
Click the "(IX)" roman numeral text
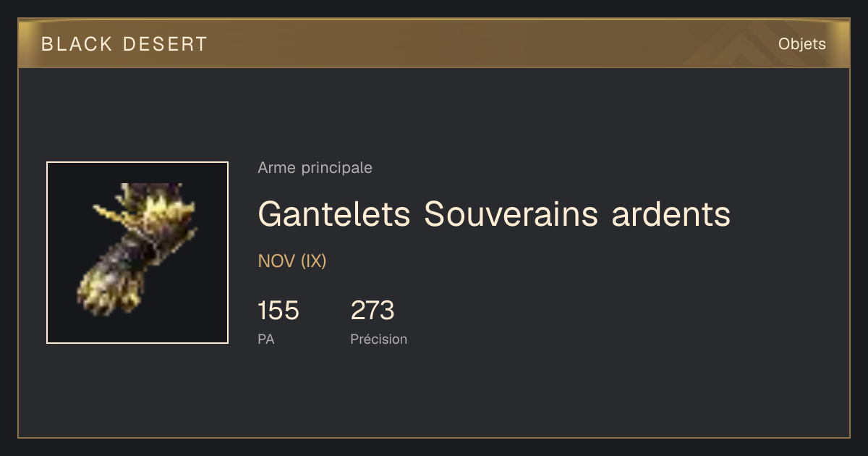pyautogui.click(x=314, y=261)
